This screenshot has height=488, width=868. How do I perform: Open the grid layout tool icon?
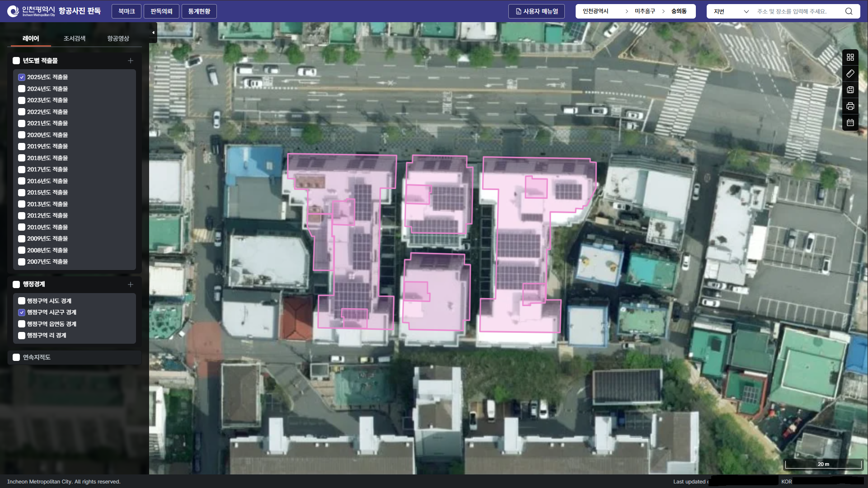click(x=850, y=57)
